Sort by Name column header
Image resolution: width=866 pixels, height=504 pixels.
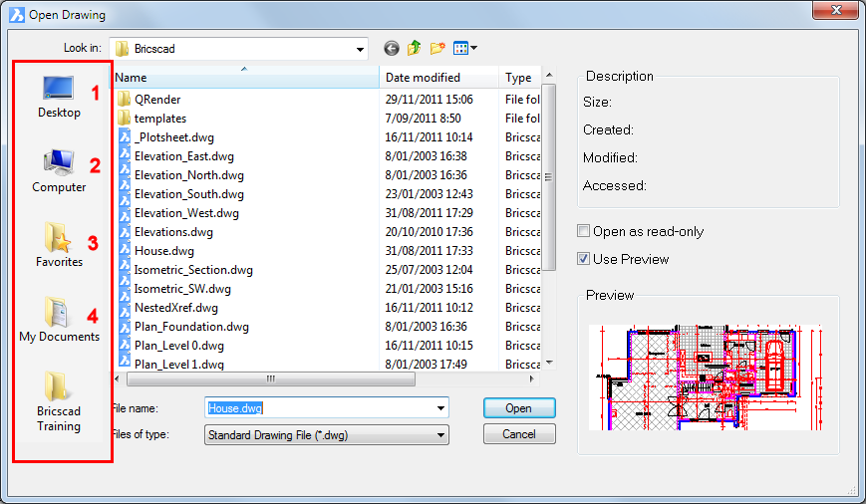[246, 78]
